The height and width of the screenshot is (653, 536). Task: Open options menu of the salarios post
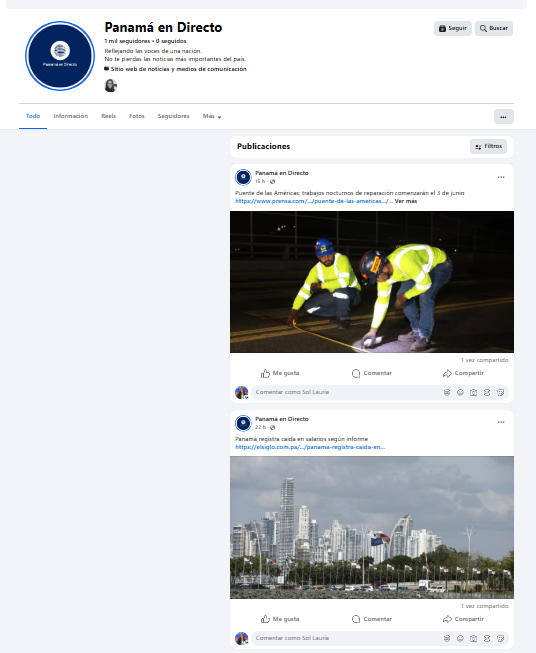[x=501, y=422]
